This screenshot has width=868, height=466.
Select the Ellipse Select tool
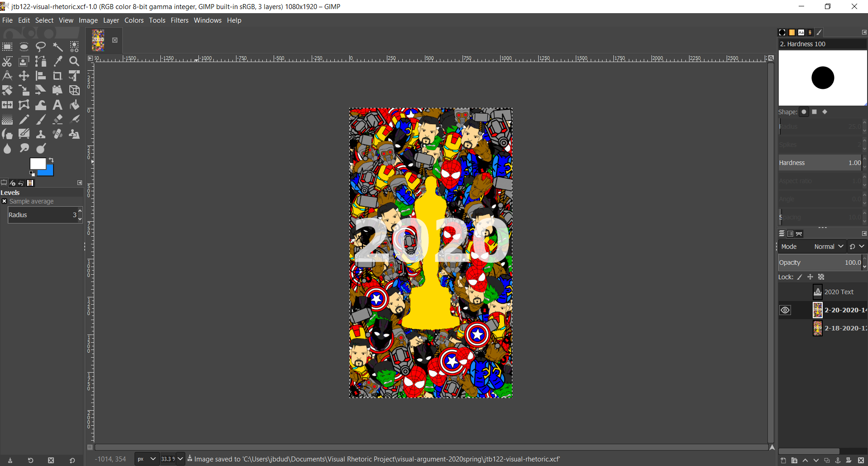24,47
